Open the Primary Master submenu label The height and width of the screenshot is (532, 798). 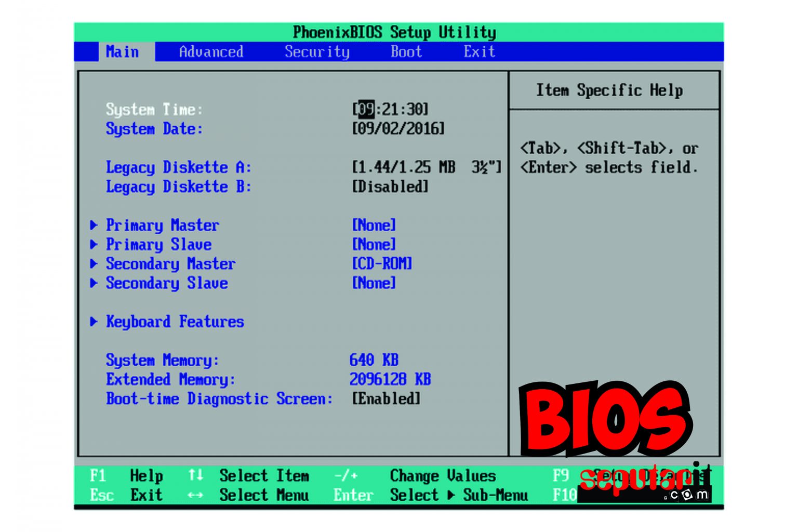click(163, 225)
